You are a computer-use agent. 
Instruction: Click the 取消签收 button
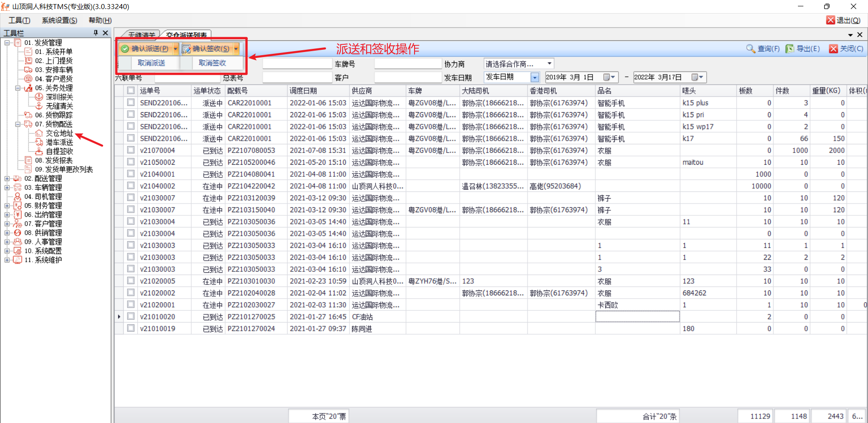click(212, 63)
